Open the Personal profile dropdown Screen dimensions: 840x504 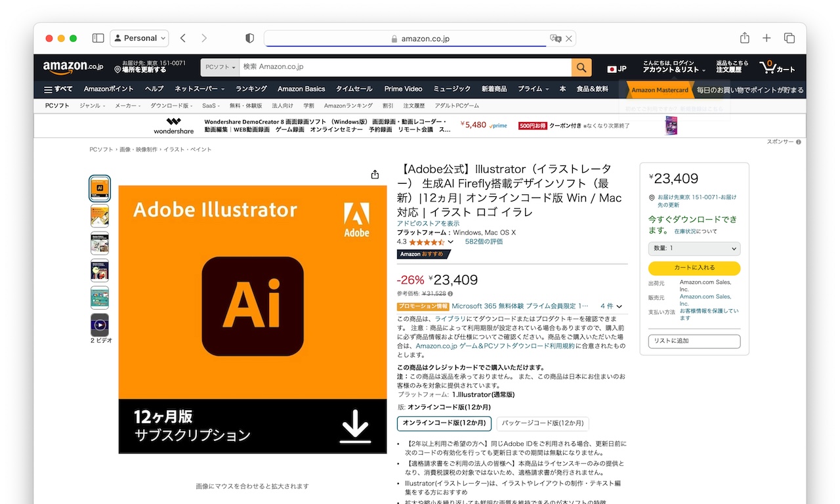(x=139, y=38)
